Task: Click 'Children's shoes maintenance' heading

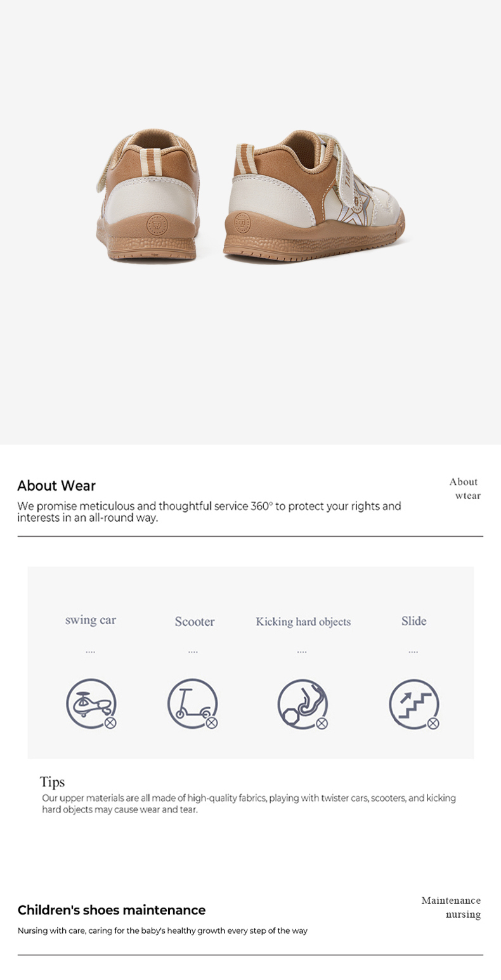Action: [x=112, y=910]
